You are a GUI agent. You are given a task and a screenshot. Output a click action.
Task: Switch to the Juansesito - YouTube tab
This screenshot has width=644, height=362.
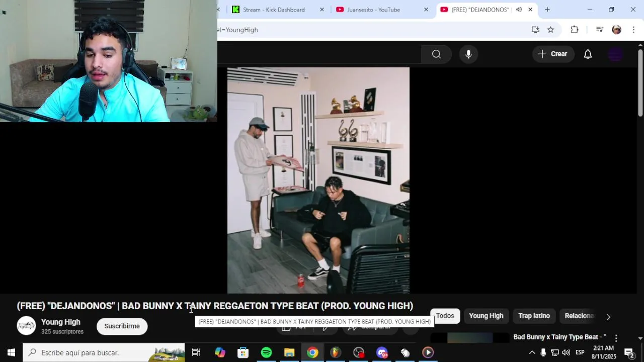[x=374, y=10]
